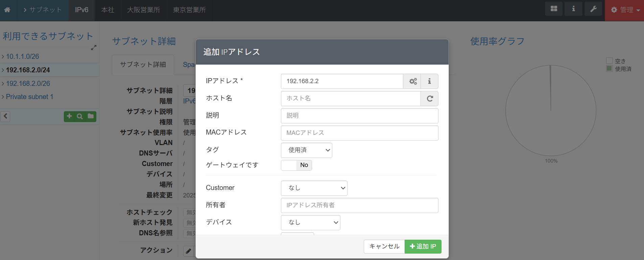Image resolution: width=644 pixels, height=260 pixels.
Task: Click the gears icon beside IP address field
Action: click(x=413, y=81)
